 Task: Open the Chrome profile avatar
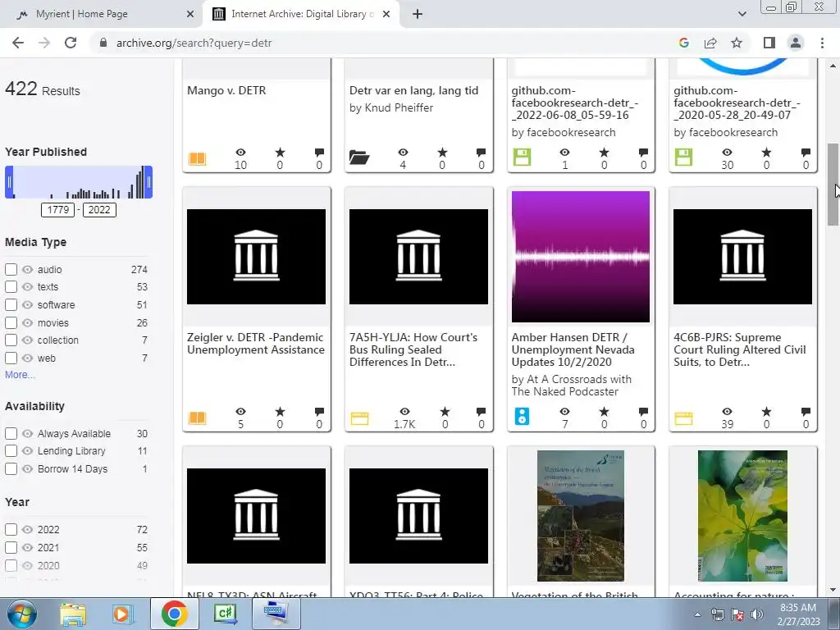796,43
